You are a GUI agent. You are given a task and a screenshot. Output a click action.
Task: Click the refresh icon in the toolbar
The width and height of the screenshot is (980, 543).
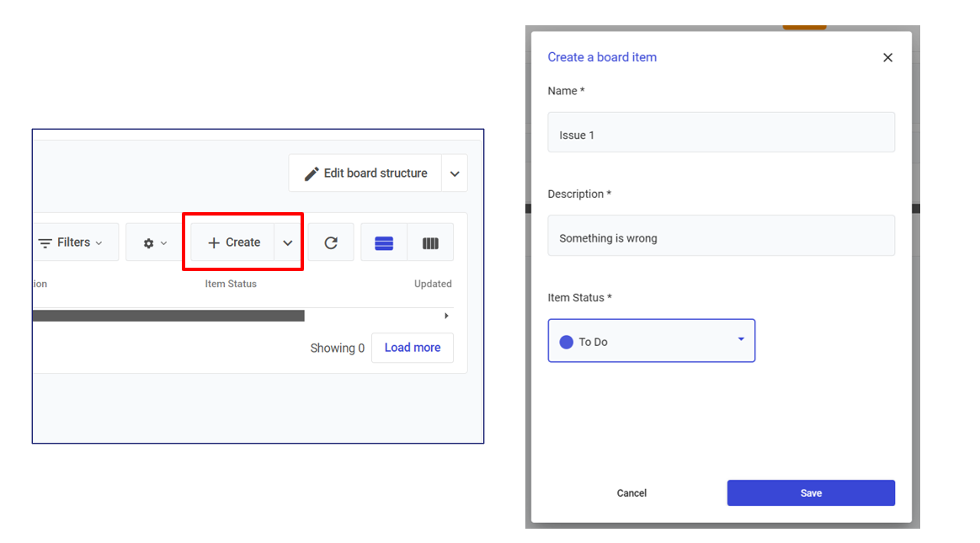(x=331, y=242)
